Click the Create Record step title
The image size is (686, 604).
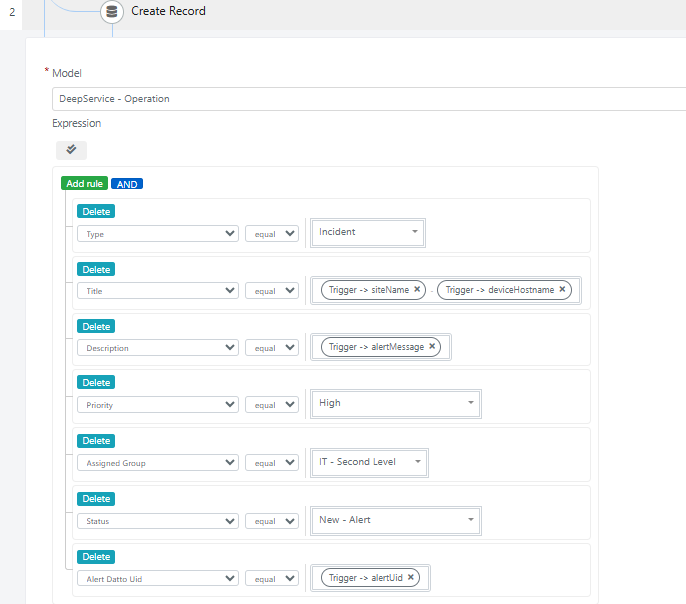[x=168, y=11]
